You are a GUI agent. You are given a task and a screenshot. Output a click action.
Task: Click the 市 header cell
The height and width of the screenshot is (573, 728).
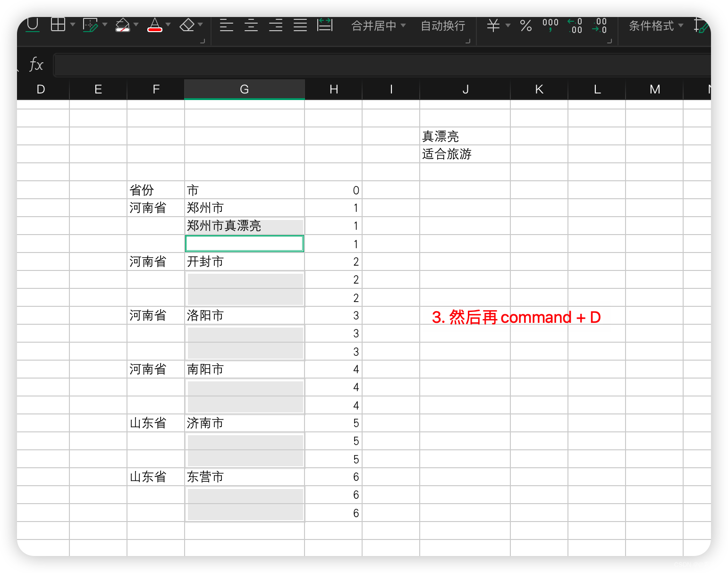pos(245,190)
